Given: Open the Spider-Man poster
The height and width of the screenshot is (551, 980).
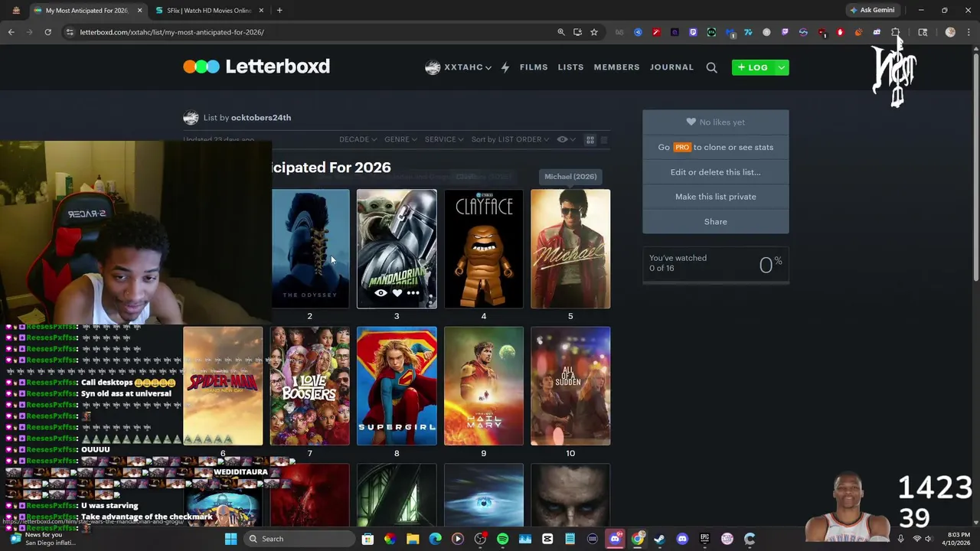Looking at the screenshot, I should pyautogui.click(x=223, y=386).
